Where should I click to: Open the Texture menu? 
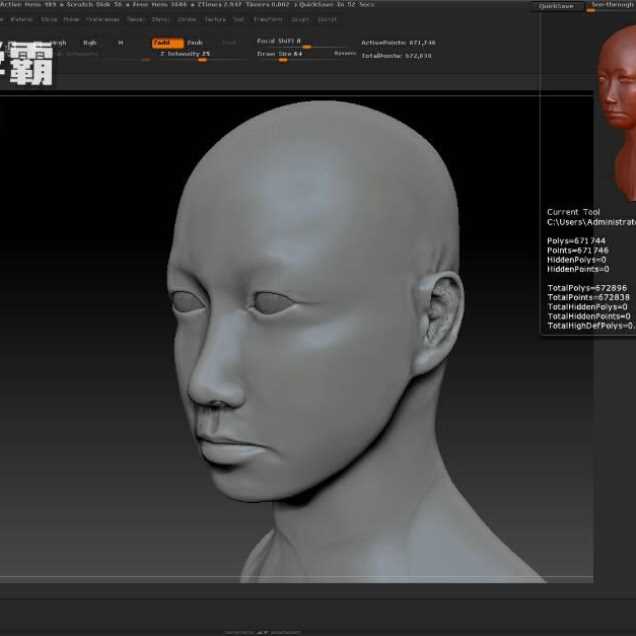click(x=215, y=19)
